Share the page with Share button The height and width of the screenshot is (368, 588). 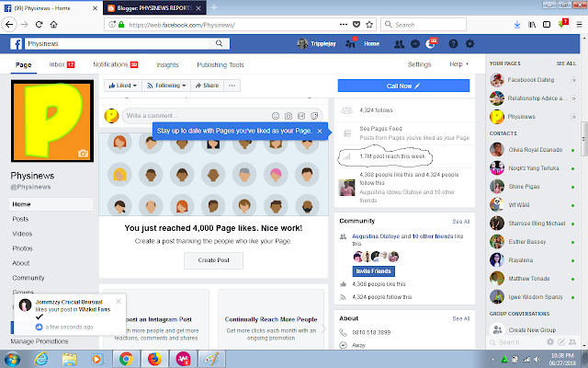click(x=208, y=86)
